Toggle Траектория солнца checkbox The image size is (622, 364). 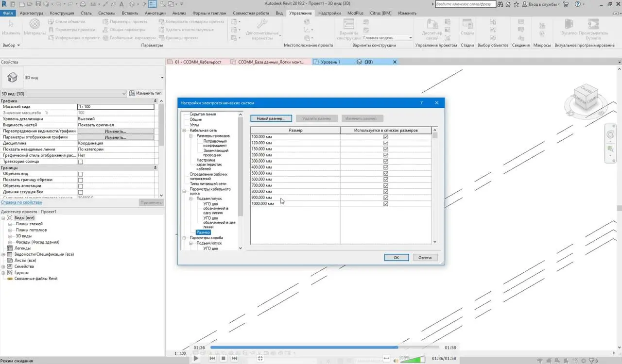(81, 162)
